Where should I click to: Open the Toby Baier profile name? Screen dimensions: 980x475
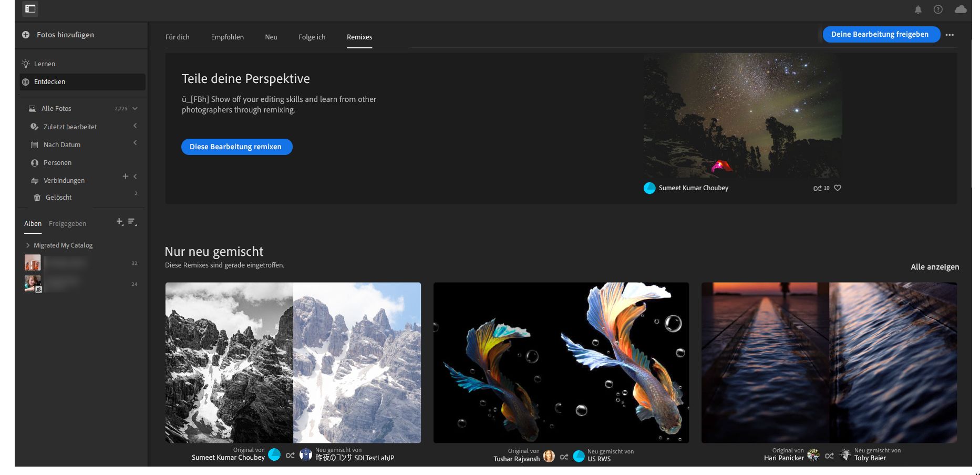(x=870, y=458)
